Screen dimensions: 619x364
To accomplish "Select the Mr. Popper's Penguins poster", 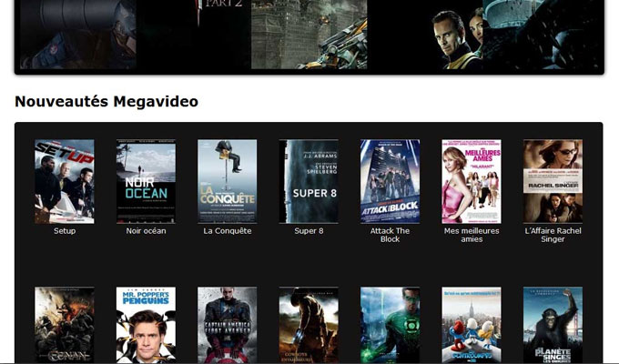I will (146, 325).
